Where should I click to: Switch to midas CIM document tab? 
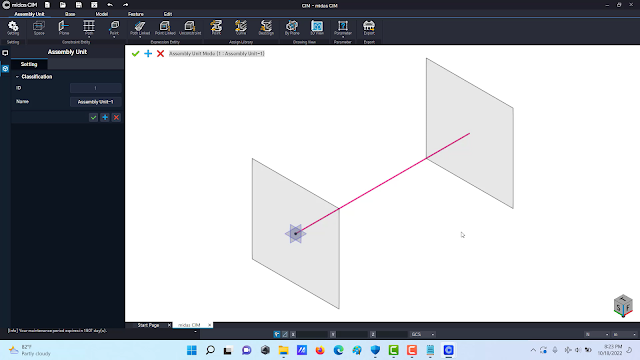tap(189, 325)
